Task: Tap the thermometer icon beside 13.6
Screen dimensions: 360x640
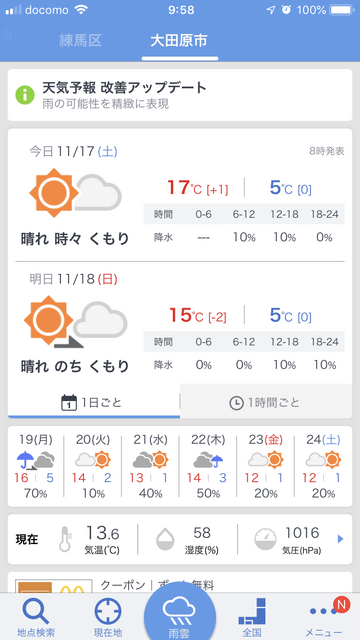Action: 66,539
